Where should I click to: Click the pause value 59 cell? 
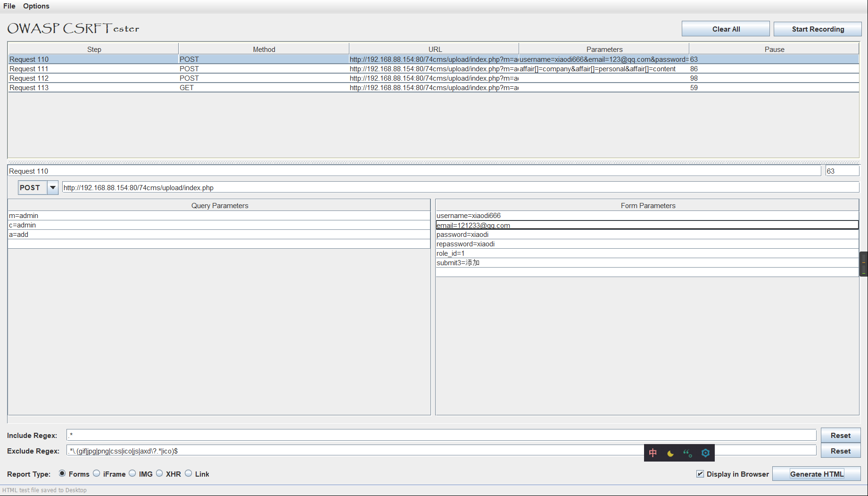[x=774, y=88]
